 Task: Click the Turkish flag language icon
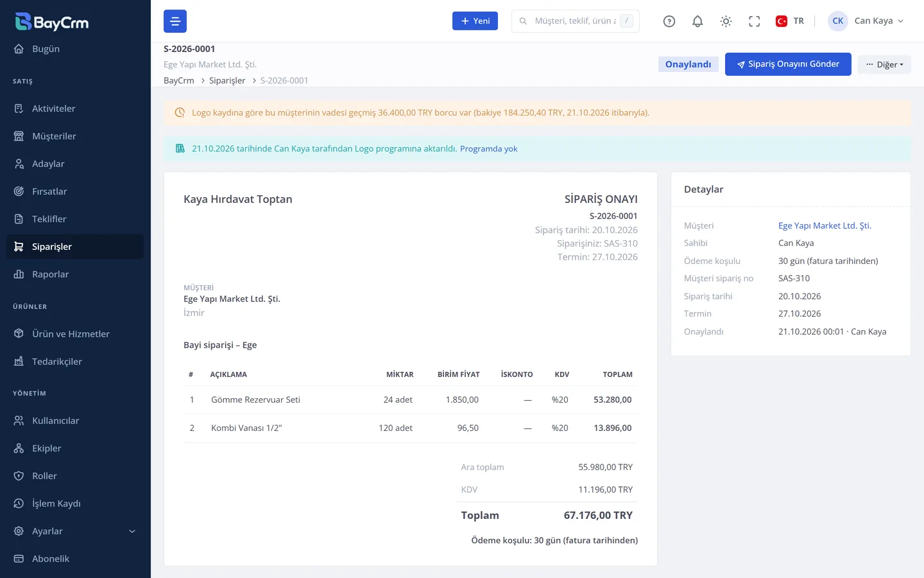coord(782,21)
